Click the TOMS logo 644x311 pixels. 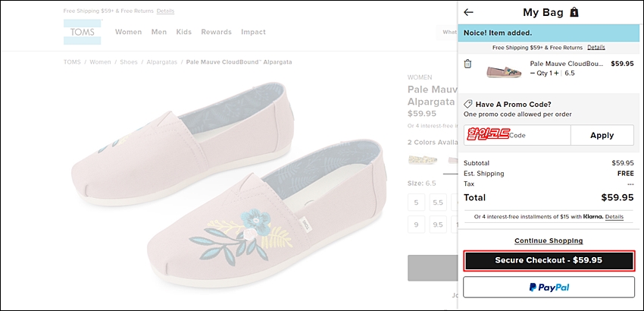click(82, 32)
